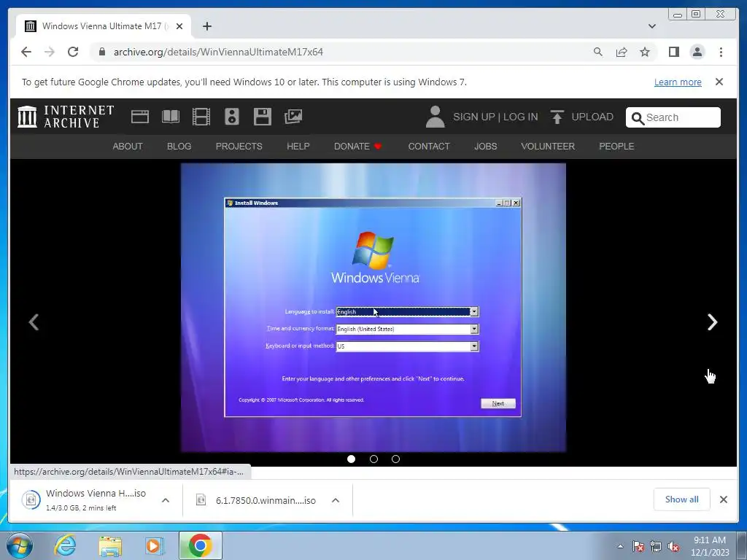Launch Internet Explorer from taskbar

tap(65, 545)
